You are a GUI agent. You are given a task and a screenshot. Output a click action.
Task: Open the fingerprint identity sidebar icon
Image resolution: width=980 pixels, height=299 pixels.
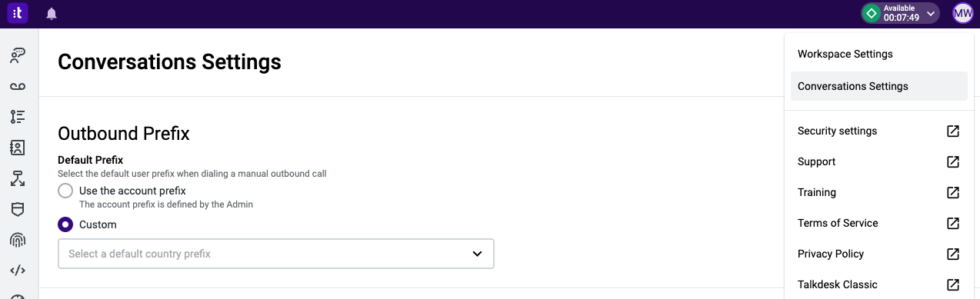pos(18,240)
